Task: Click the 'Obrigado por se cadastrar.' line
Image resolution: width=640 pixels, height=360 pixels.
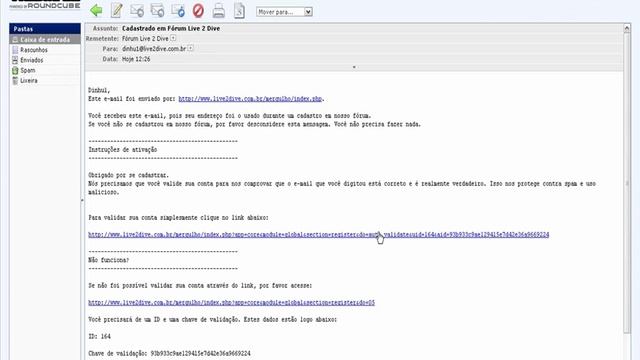Action: point(128,175)
